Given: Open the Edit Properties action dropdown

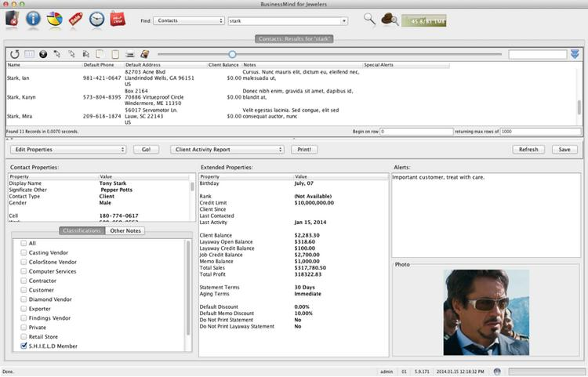Looking at the screenshot, I should pos(68,150).
